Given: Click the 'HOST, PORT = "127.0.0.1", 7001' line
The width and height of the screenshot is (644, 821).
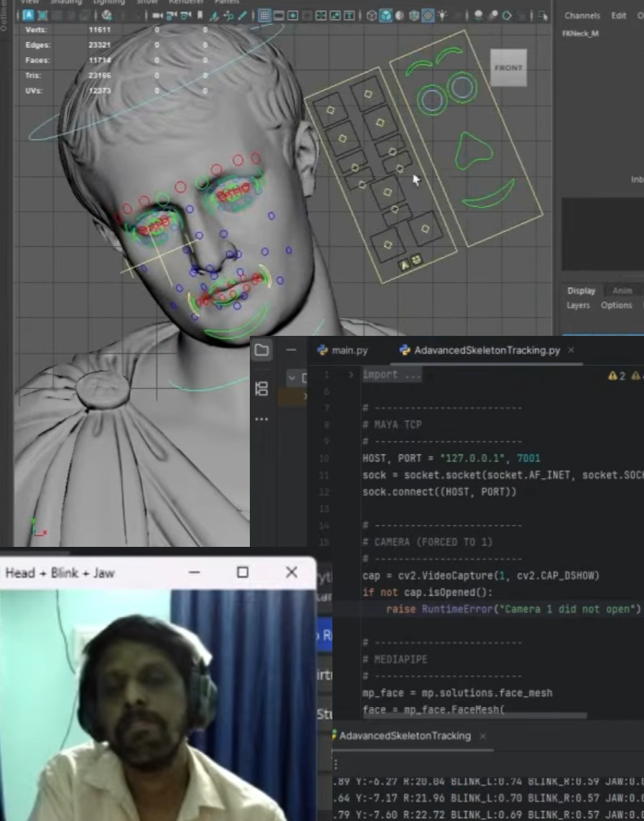Looking at the screenshot, I should pyautogui.click(x=451, y=458).
